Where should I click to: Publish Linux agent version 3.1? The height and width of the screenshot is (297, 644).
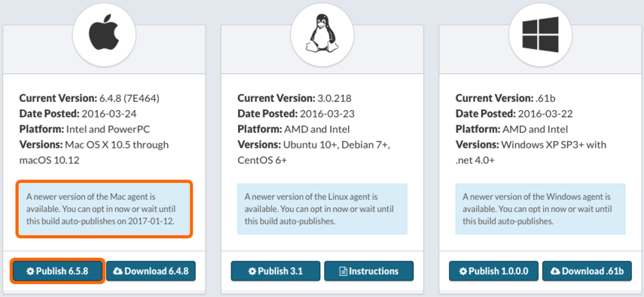[275, 271]
